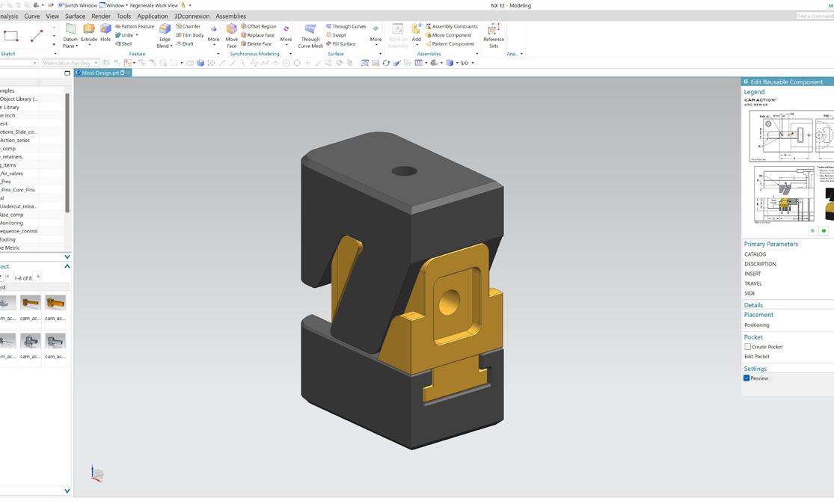This screenshot has width=834, height=504.
Task: Collapse the library member select panel chevron
Action: tap(67, 266)
